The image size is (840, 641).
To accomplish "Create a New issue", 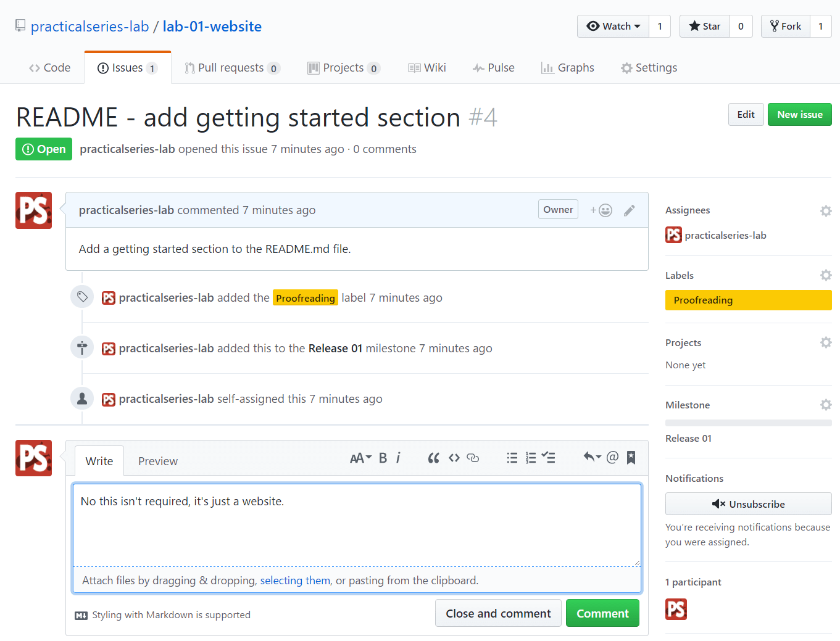I will 799,114.
